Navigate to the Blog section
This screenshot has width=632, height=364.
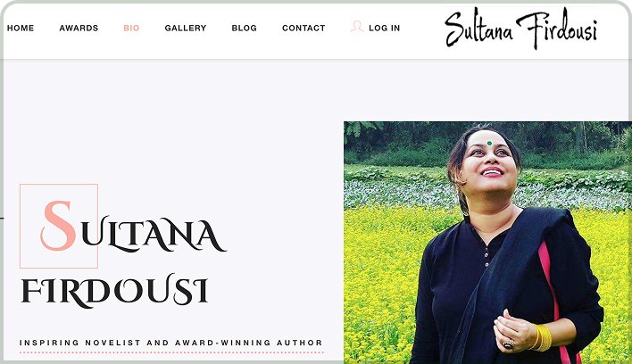245,29
